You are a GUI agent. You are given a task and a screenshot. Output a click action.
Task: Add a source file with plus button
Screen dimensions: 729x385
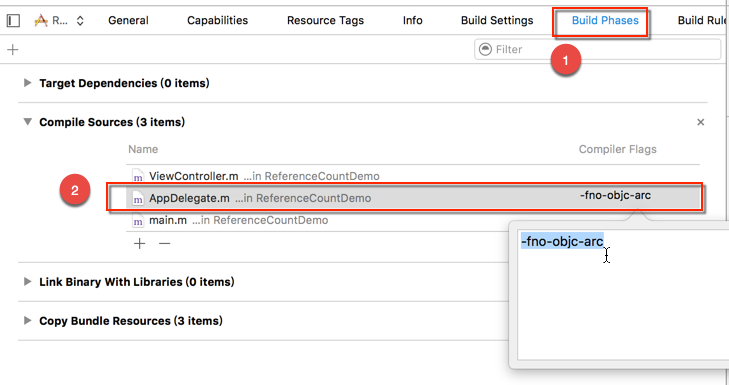pos(139,243)
